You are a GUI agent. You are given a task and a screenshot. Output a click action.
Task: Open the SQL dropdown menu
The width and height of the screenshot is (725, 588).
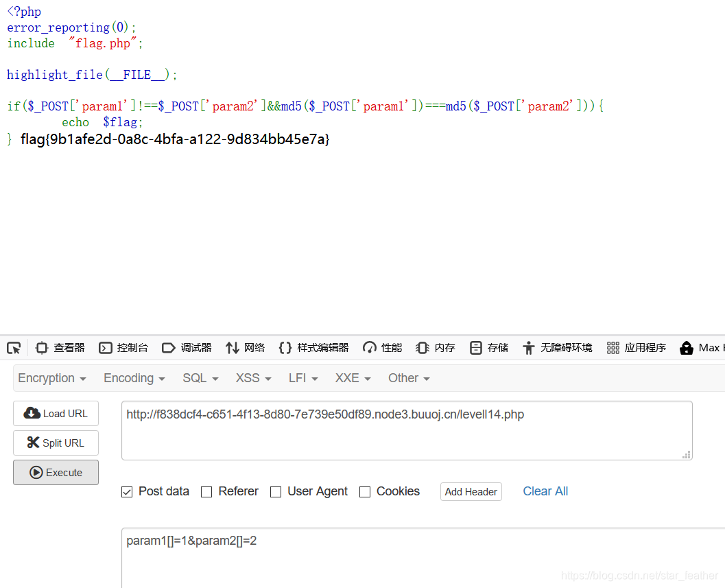[x=200, y=379]
